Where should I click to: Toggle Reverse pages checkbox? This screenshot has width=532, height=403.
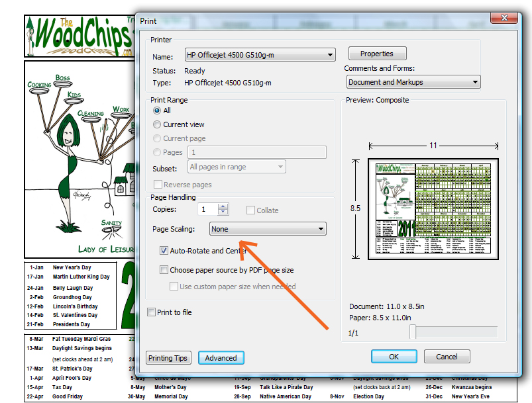[x=158, y=185]
